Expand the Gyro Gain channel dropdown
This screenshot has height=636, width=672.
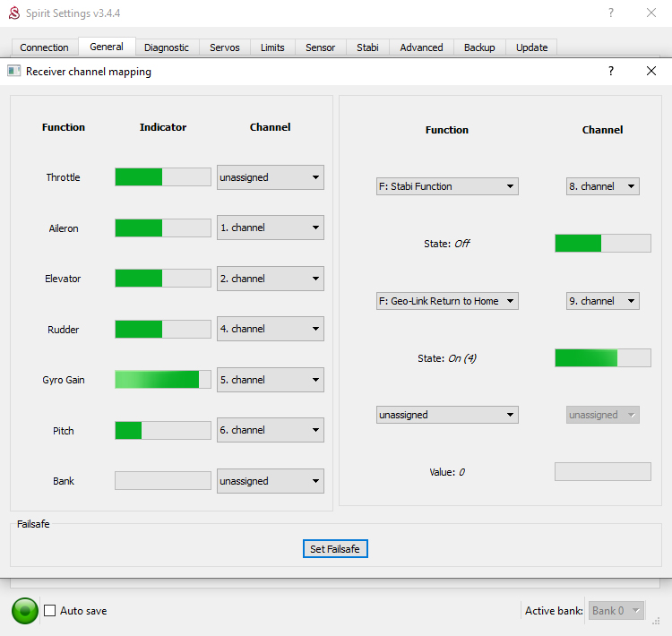(270, 380)
